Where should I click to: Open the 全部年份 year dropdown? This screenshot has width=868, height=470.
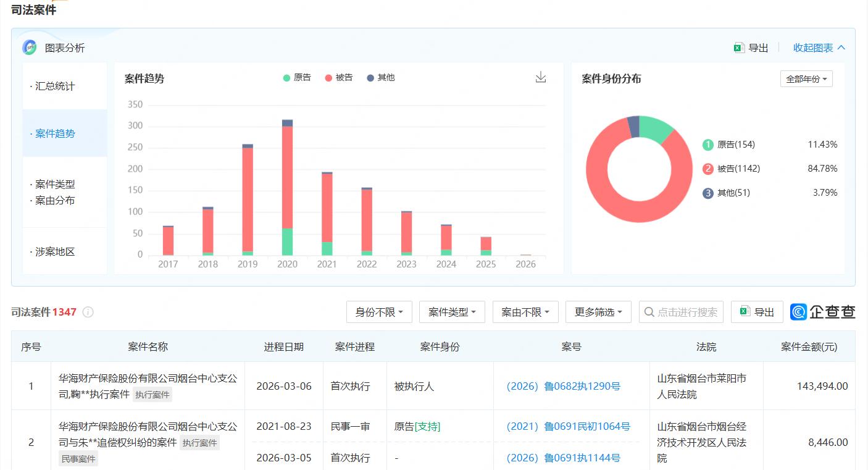coord(806,79)
